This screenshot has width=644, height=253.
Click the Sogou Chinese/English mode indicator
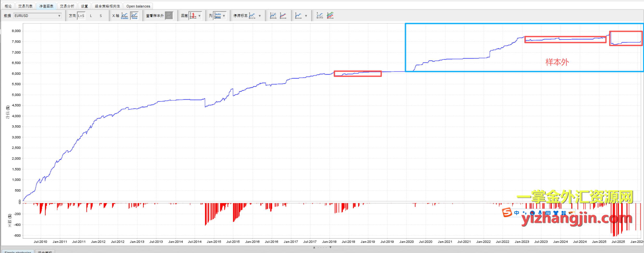517,213
